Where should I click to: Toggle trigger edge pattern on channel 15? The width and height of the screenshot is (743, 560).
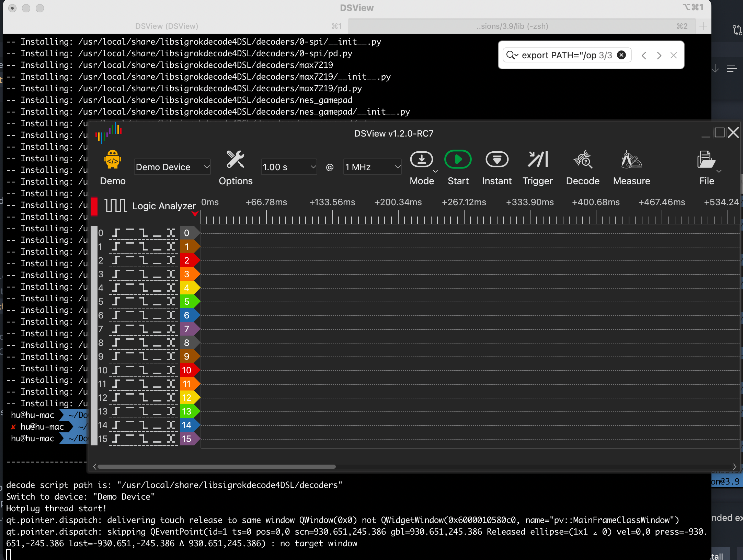tap(142, 439)
